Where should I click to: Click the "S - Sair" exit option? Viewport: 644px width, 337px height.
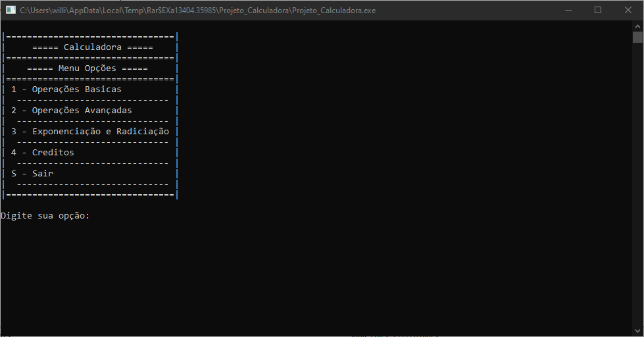(x=32, y=174)
